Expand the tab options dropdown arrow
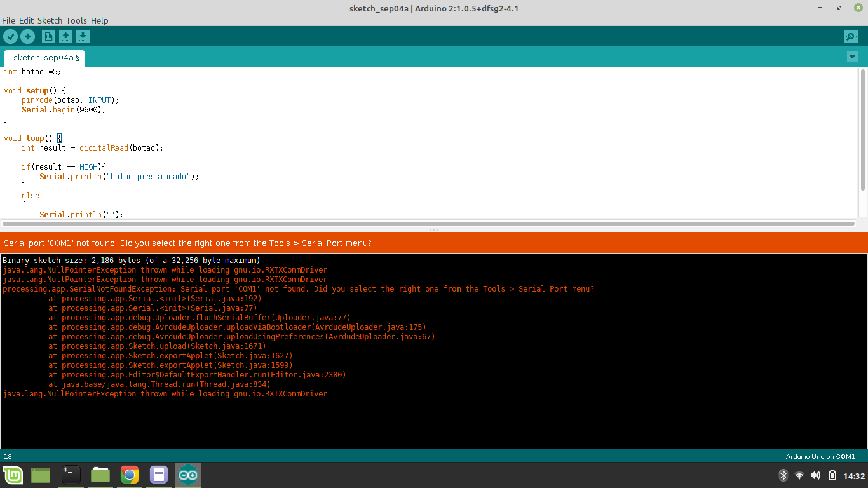 point(852,57)
